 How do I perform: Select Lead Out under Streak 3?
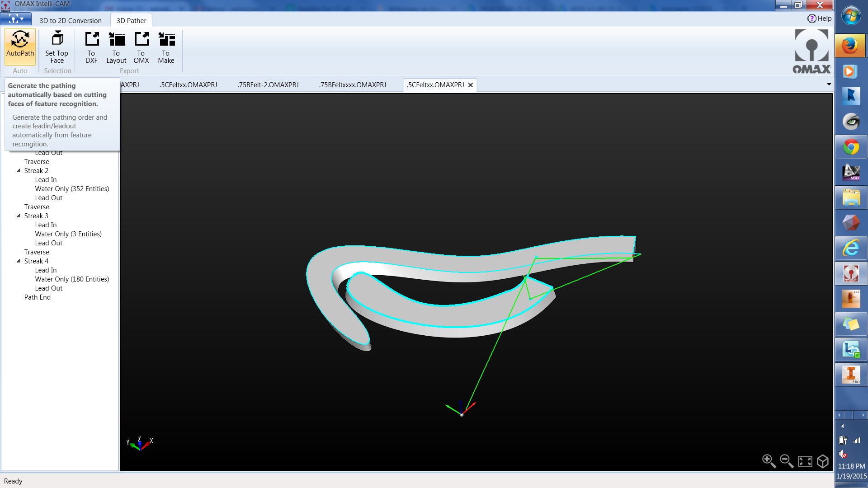point(49,243)
